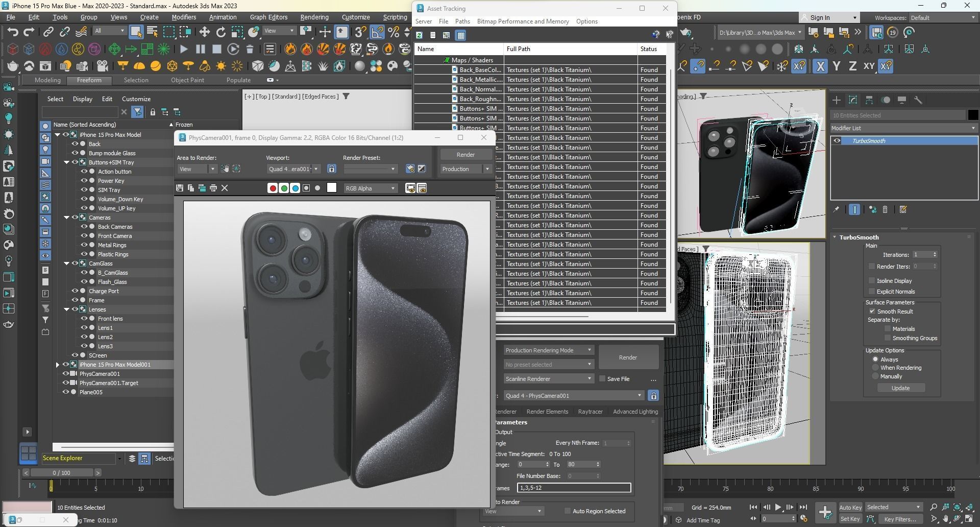
Task: Toggle Angle Snap icon
Action: 377,32
